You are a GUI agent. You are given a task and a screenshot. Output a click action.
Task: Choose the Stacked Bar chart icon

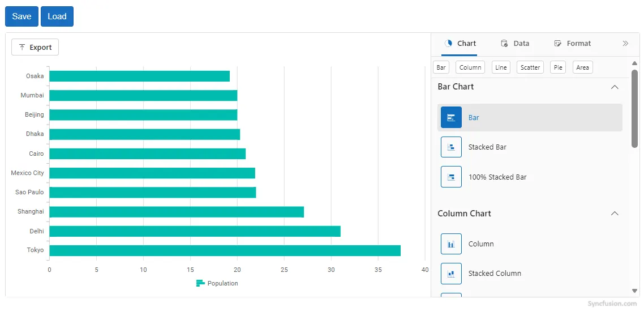(451, 147)
